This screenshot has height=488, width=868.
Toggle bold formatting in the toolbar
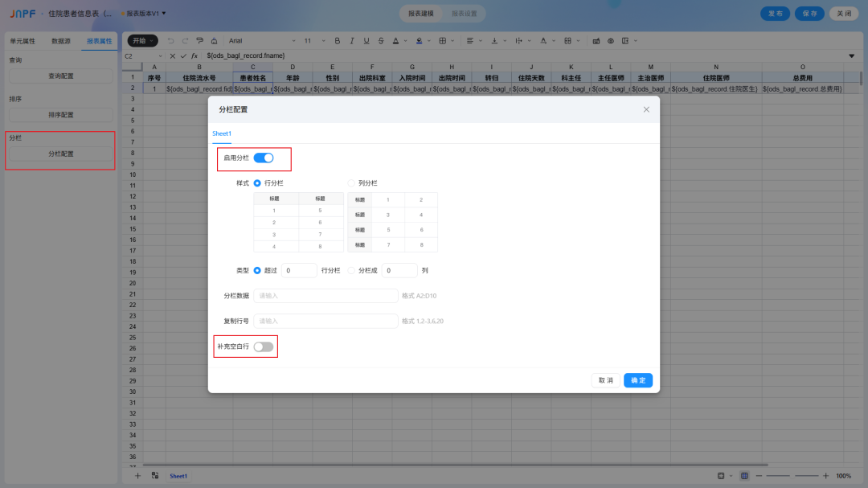337,41
